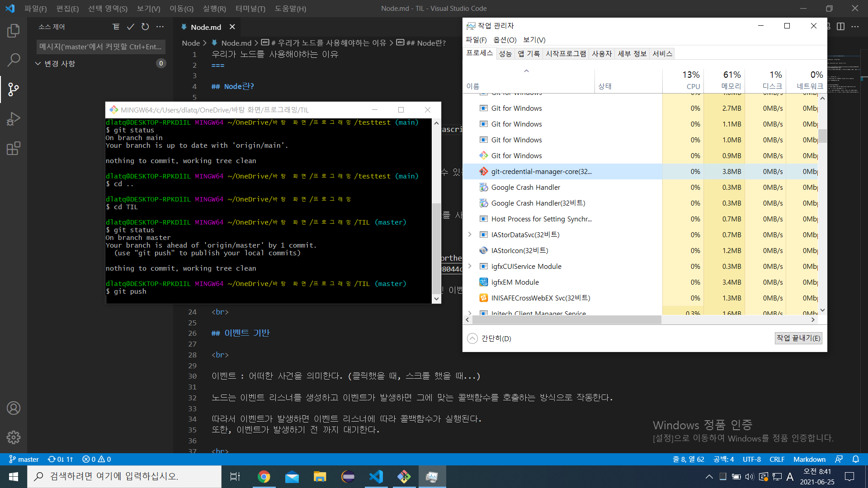Click the commit checkmark in Source Control
This screenshot has width=868, height=488.
tap(131, 27)
